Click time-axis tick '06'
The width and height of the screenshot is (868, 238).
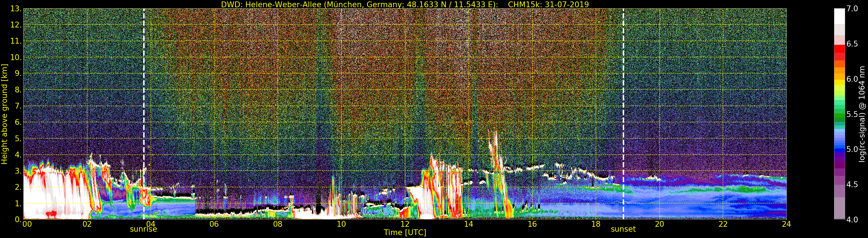pos(214,224)
